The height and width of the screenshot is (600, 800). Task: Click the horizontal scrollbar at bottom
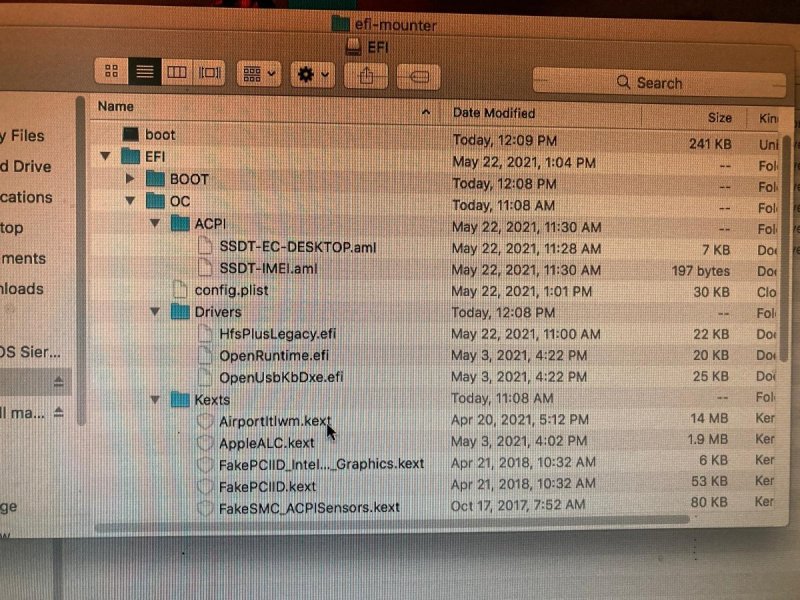(x=392, y=521)
